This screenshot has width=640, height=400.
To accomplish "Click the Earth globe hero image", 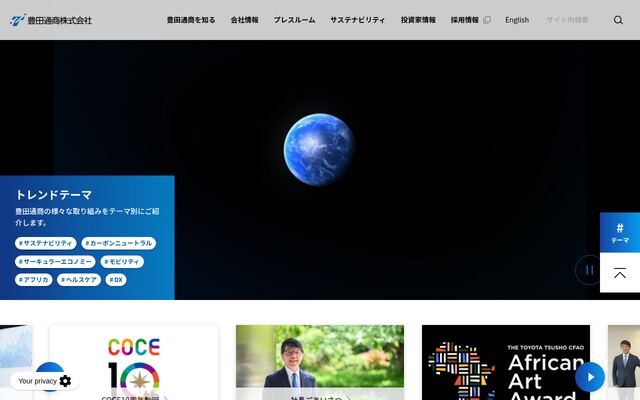I will 319,149.
